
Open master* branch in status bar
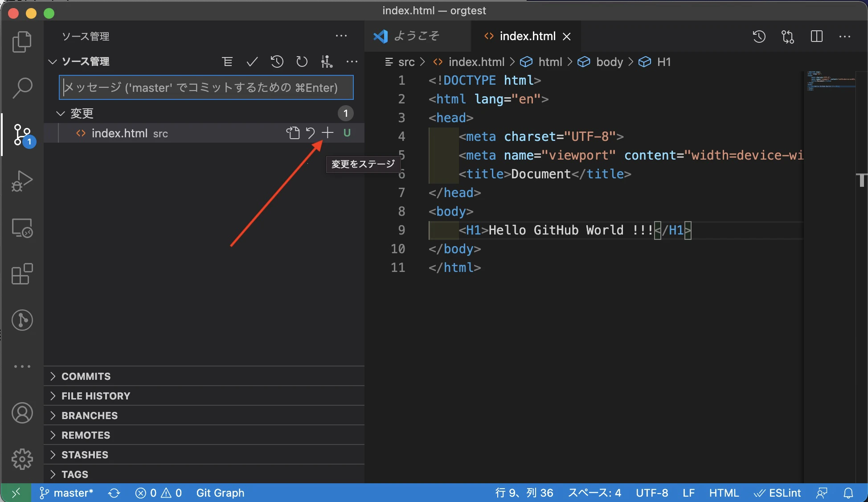pos(66,493)
